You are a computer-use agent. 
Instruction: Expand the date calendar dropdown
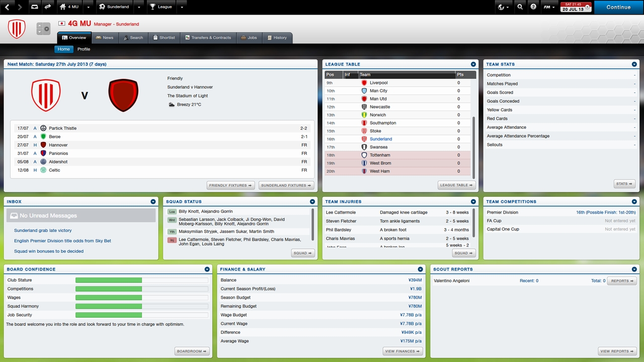[588, 7]
